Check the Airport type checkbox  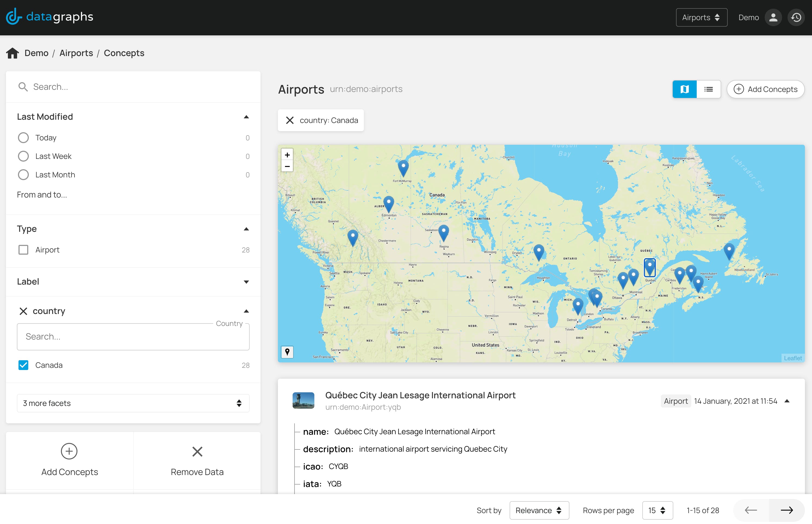click(23, 250)
